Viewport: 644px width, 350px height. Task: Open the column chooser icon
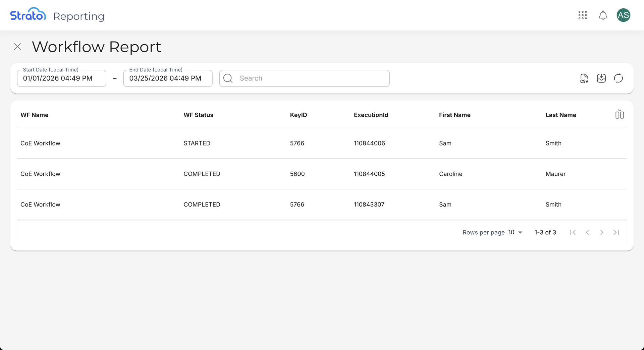pyautogui.click(x=619, y=115)
